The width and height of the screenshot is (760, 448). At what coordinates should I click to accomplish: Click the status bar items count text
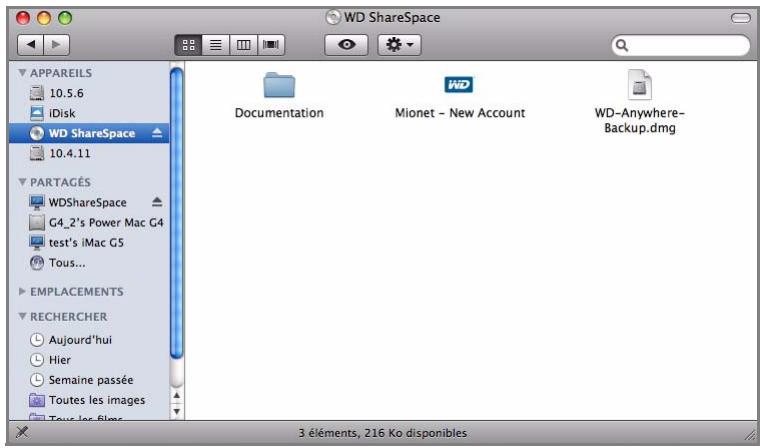coord(382,432)
